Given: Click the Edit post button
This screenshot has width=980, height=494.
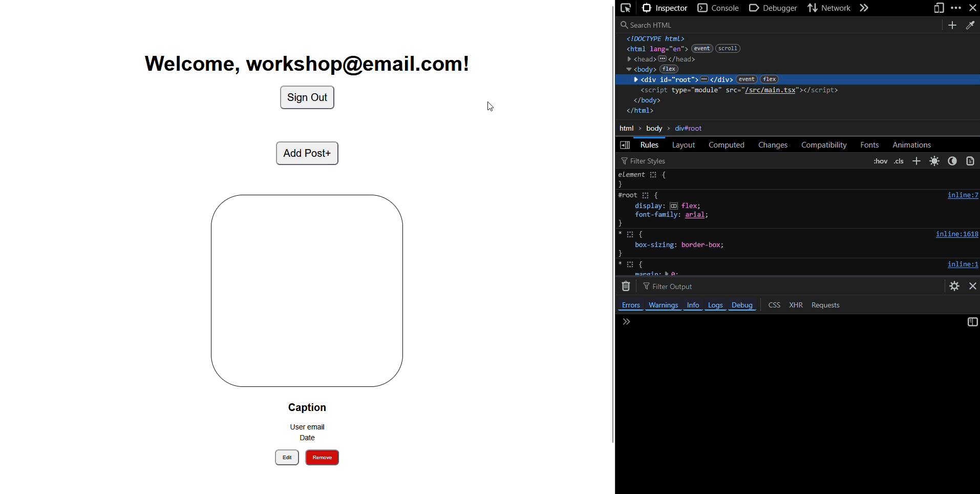Looking at the screenshot, I should coord(287,458).
